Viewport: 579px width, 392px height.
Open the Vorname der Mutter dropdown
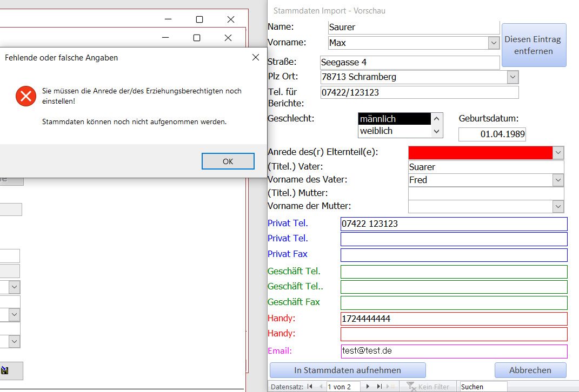[558, 206]
